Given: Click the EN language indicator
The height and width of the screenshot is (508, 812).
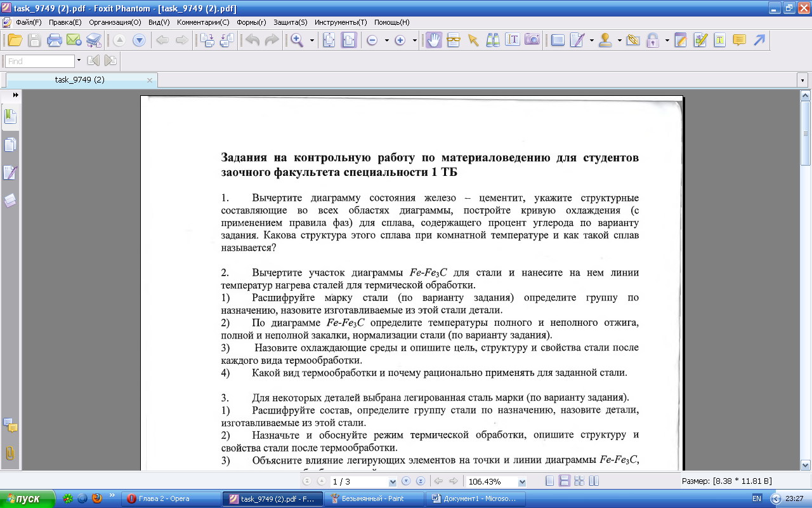Looking at the screenshot, I should 756,498.
